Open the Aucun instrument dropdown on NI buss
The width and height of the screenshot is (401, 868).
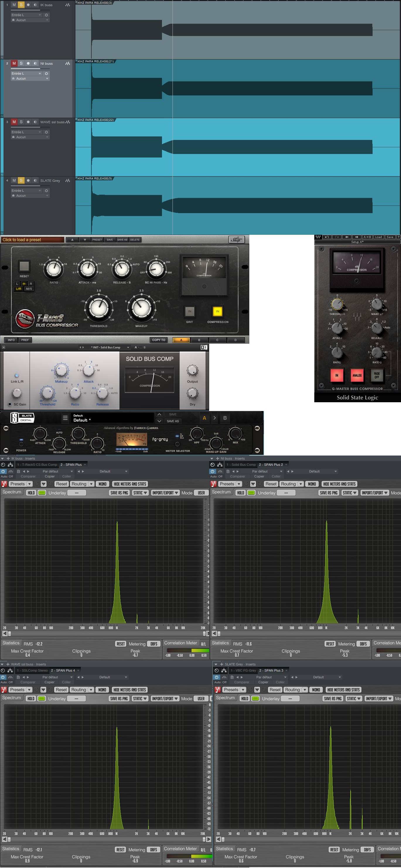(x=30, y=78)
